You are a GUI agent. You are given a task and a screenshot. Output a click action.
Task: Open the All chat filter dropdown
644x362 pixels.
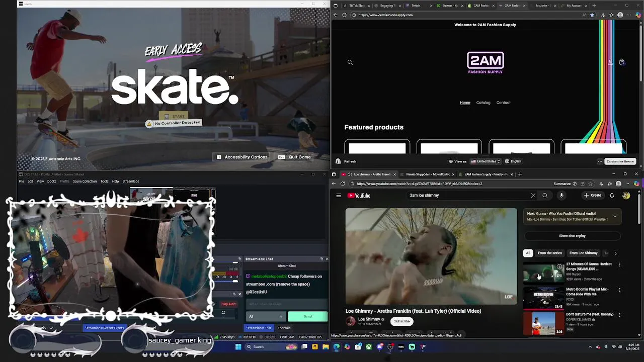coord(266,317)
